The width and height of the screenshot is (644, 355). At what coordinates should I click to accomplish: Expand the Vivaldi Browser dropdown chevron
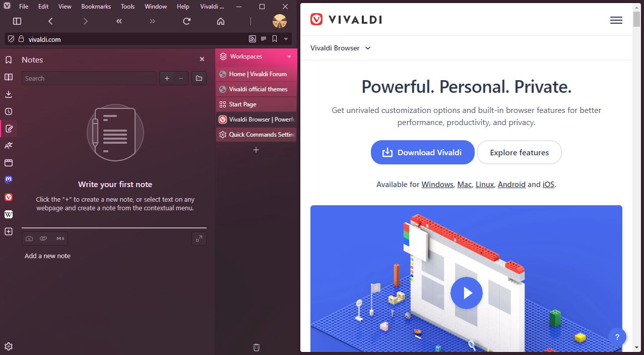[368, 48]
